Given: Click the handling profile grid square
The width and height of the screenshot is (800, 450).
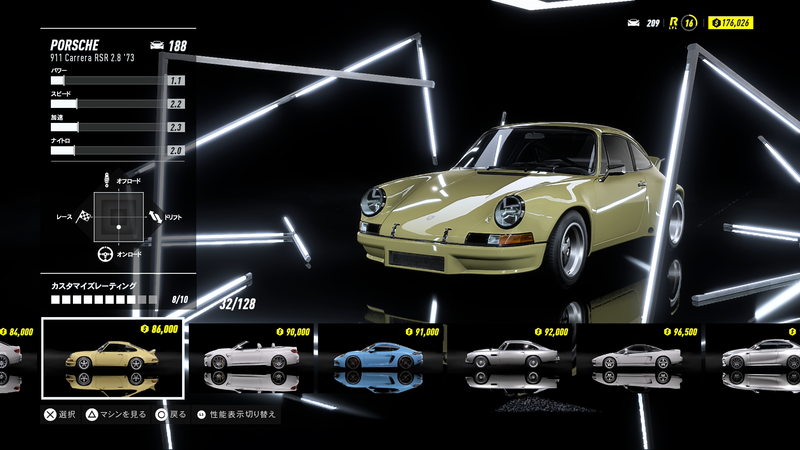Looking at the screenshot, I should pos(118,217).
